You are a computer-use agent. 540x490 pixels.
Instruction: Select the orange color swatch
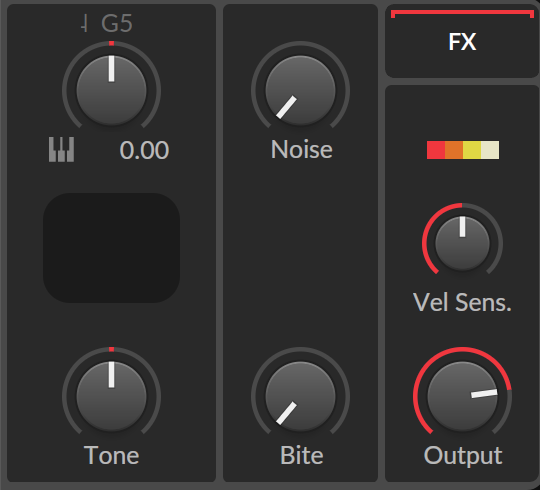coord(454,150)
